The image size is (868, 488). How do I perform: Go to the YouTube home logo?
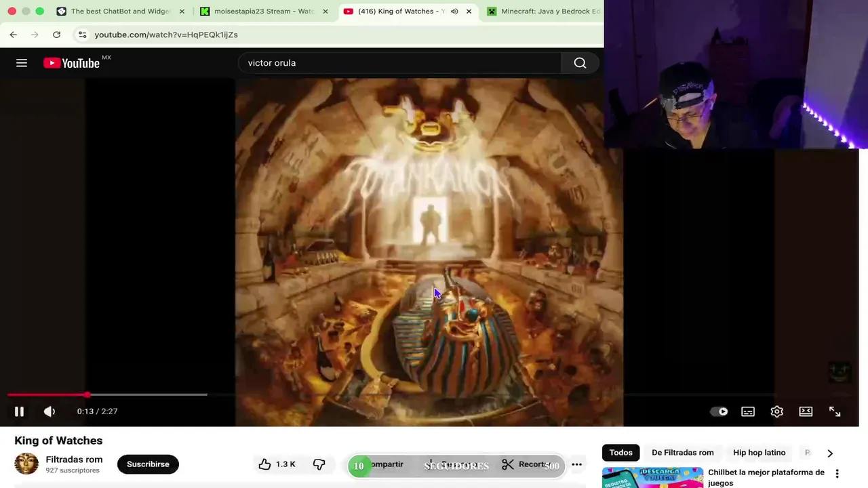pyautogui.click(x=72, y=63)
